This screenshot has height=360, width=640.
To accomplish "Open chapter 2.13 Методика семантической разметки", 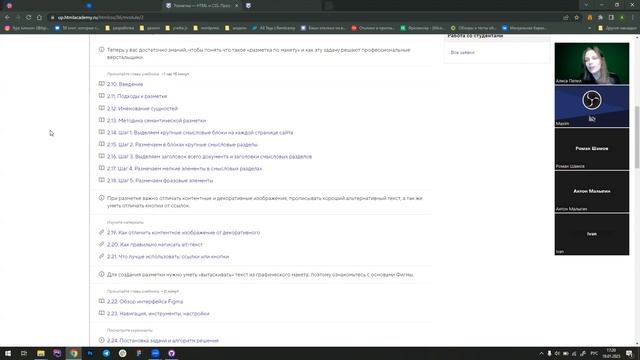I will [x=156, y=120].
